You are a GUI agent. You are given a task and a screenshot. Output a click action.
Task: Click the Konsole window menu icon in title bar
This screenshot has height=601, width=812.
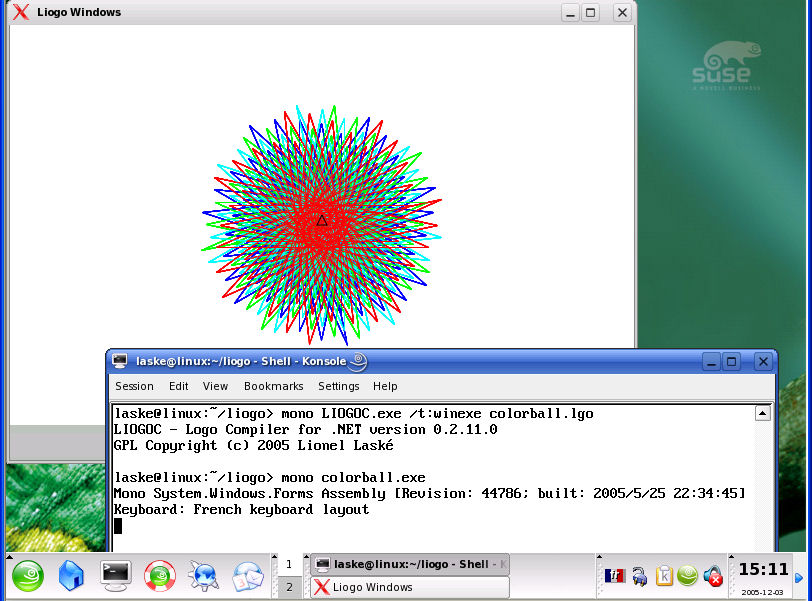[x=120, y=361]
